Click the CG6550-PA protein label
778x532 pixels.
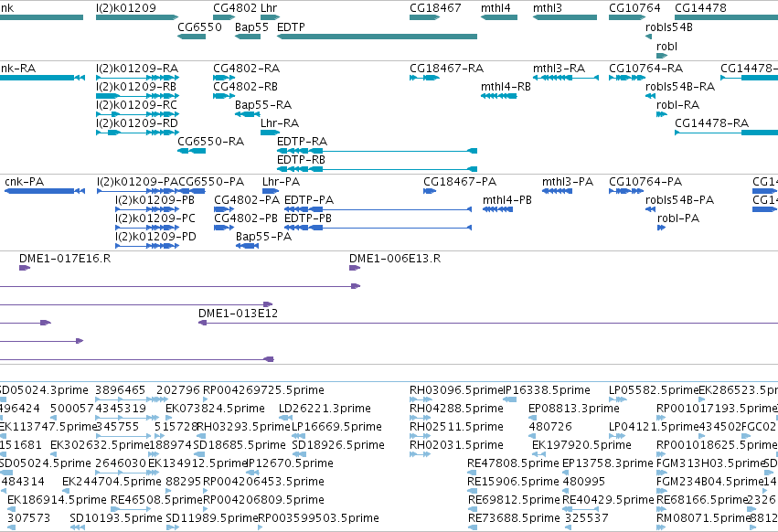[211, 182]
